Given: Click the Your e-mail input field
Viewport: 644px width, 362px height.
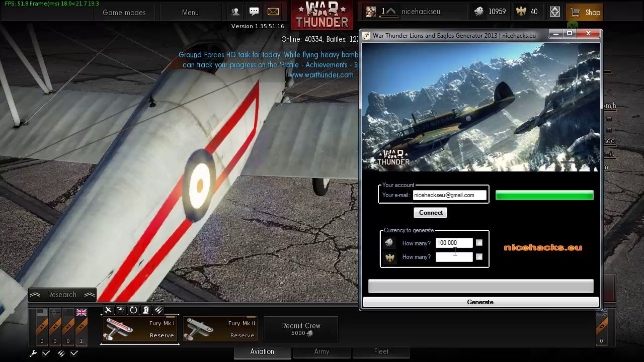Looking at the screenshot, I should coord(450,195).
